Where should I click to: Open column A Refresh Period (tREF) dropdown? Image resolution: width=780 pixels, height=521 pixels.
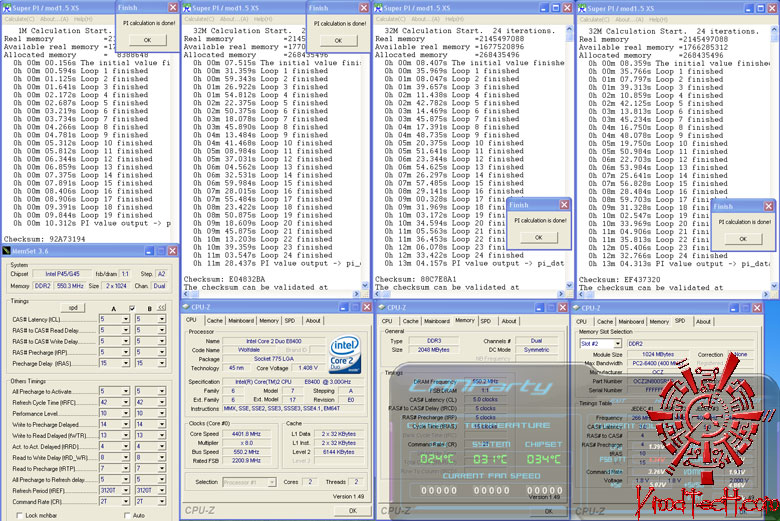(x=125, y=491)
